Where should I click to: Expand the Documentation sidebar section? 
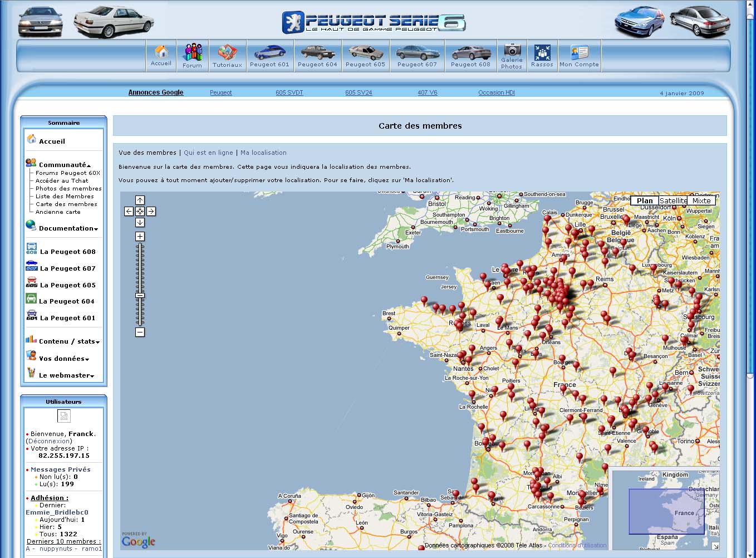pyautogui.click(x=68, y=228)
